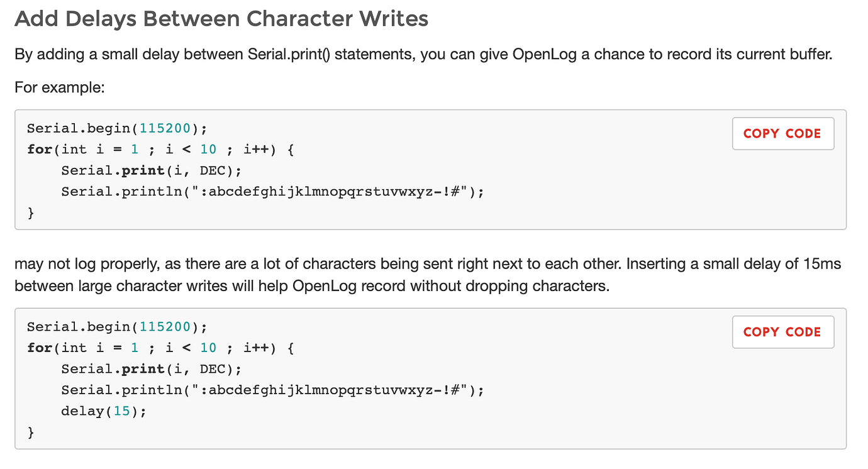Click the closing brace after delay(15)
This screenshot has height=469, width=868.
click(x=31, y=433)
